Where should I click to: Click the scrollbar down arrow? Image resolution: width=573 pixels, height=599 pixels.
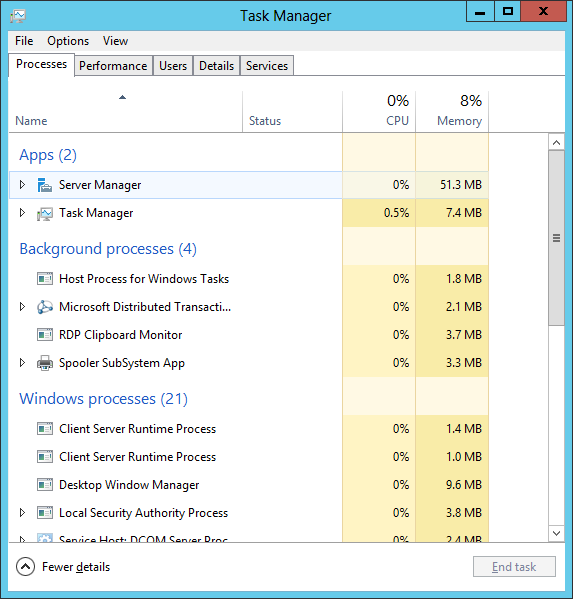(x=556, y=533)
